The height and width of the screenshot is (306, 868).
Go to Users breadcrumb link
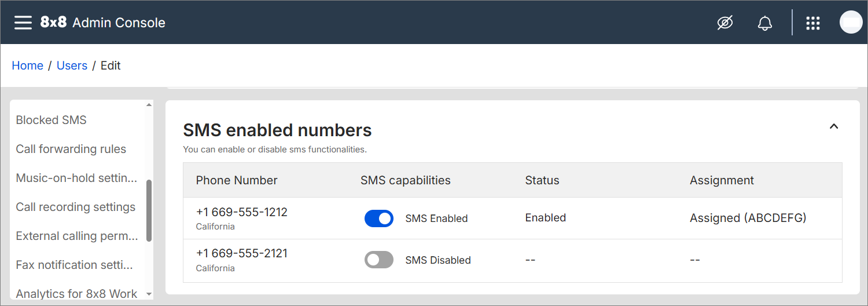click(x=72, y=65)
